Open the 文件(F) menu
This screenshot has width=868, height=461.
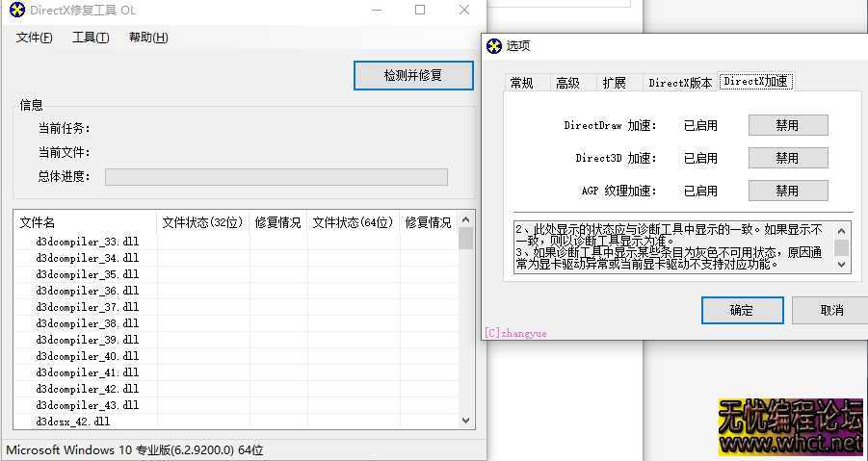35,38
